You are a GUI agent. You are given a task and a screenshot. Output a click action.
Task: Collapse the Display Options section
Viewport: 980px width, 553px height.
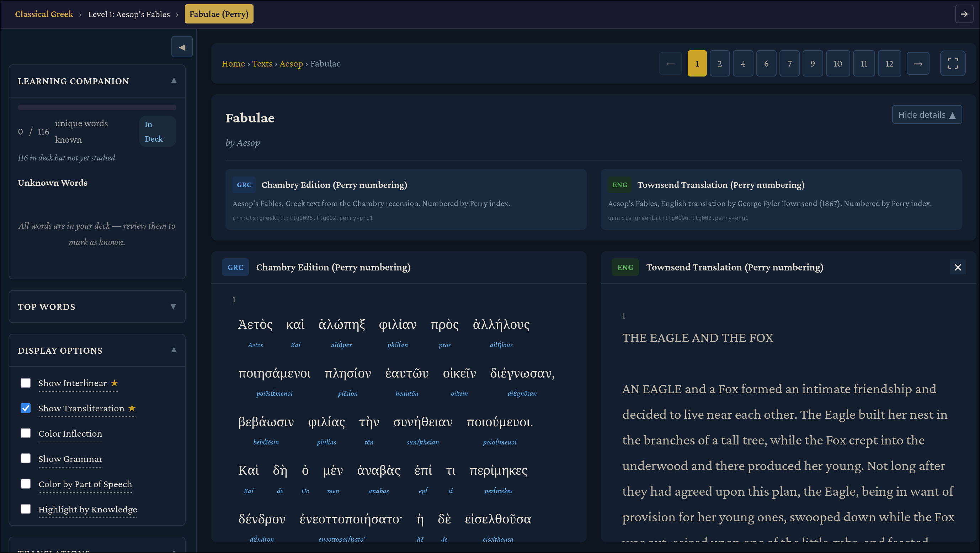pyautogui.click(x=174, y=350)
